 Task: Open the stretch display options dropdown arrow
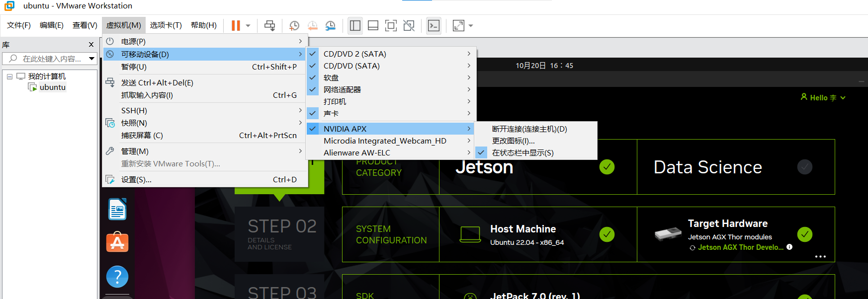click(471, 26)
